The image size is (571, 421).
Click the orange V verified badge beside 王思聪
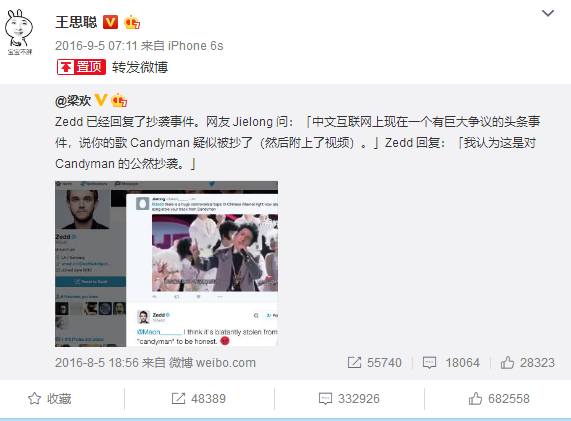tap(110, 22)
